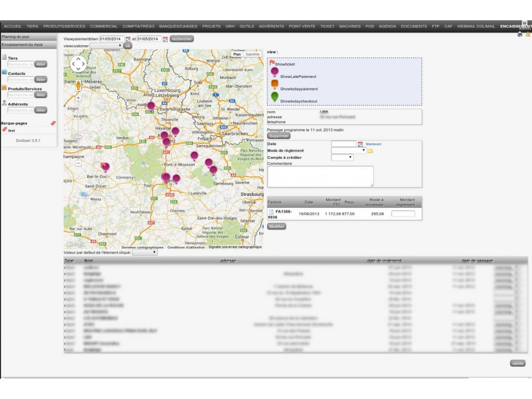This screenshot has height=399, width=532.
Task: Click the bookmark edit icon beside Marque-pages
Action: 52,123
